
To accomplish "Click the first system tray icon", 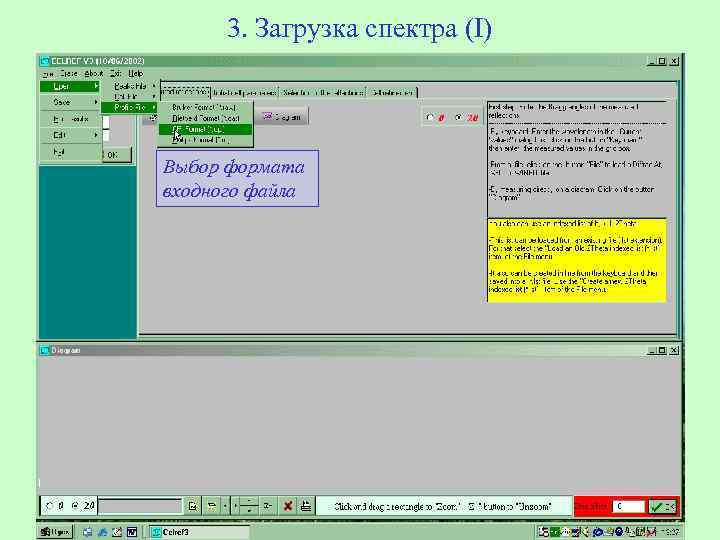I will [x=543, y=532].
